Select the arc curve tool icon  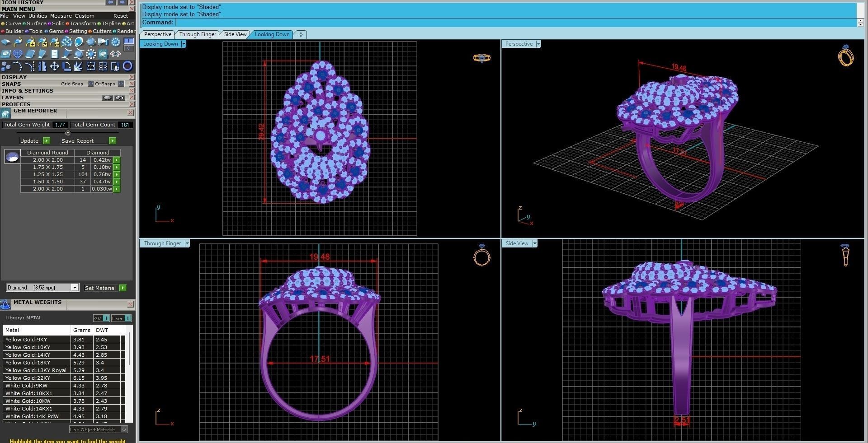[x=18, y=66]
